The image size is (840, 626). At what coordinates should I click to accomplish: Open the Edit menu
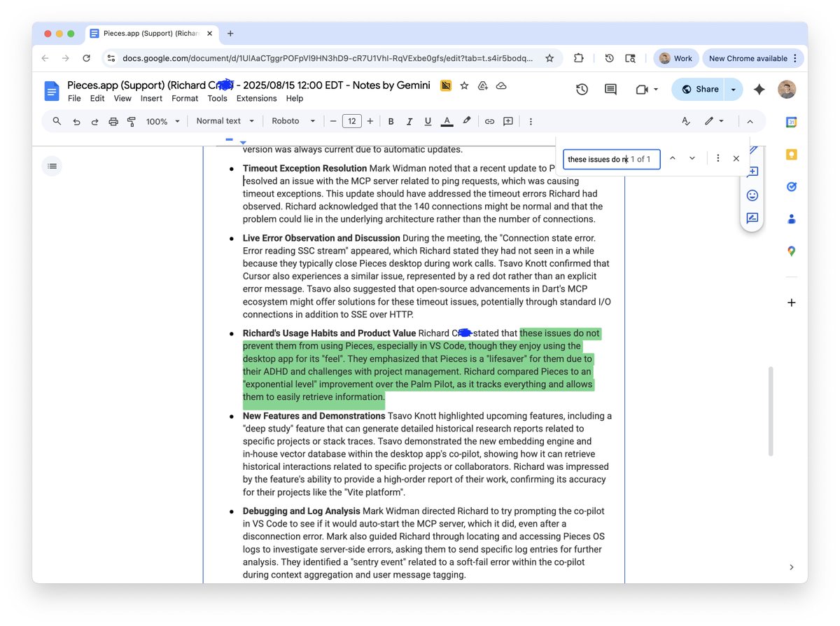point(97,99)
